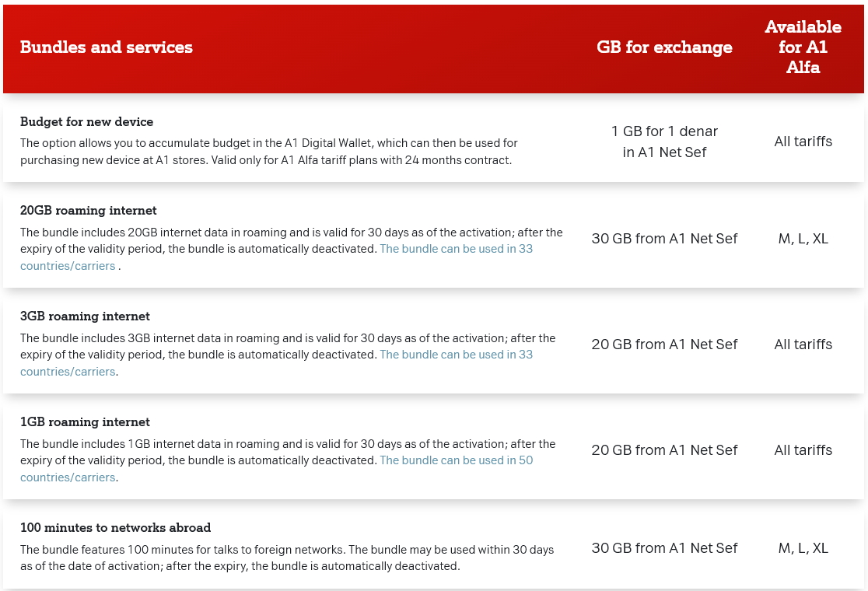Select the 'Budget for new device' title
The image size is (868, 591).
pos(87,122)
